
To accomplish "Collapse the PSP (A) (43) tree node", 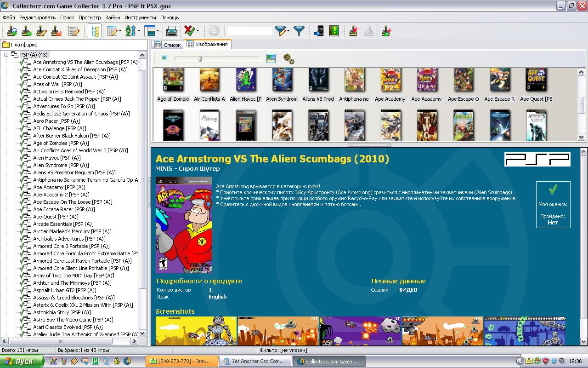I will click(6, 55).
